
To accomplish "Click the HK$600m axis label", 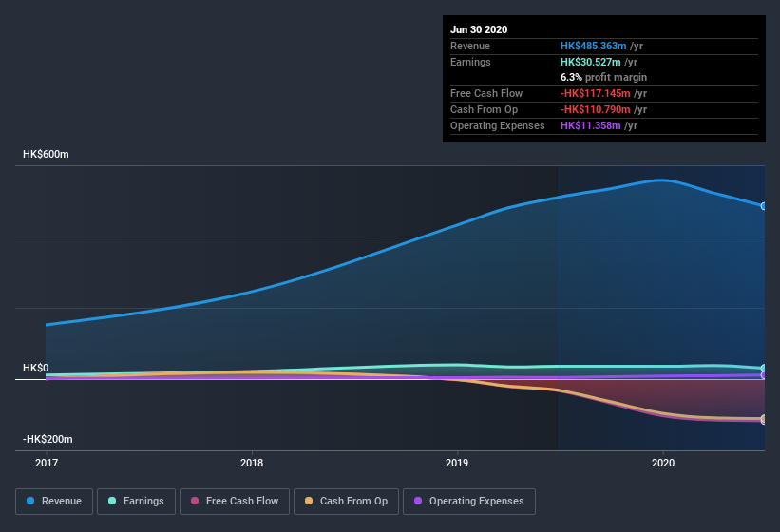I will coord(46,154).
